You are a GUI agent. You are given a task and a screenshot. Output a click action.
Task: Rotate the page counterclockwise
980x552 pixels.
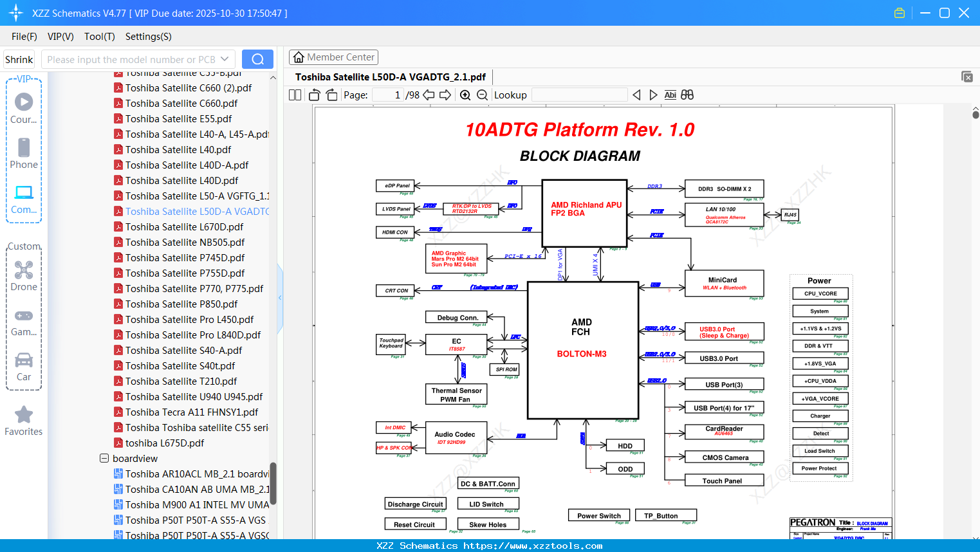point(315,95)
